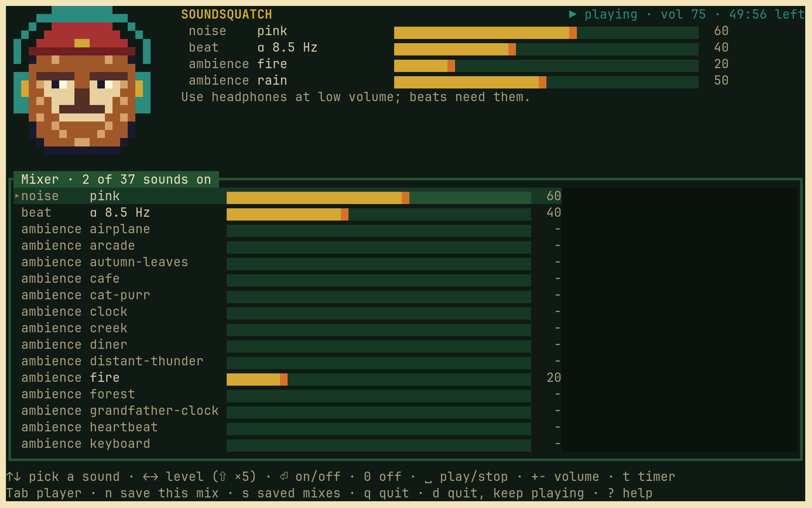Select the ambience heartbeat row
Screen dimensions: 812x508
pos(288,427)
